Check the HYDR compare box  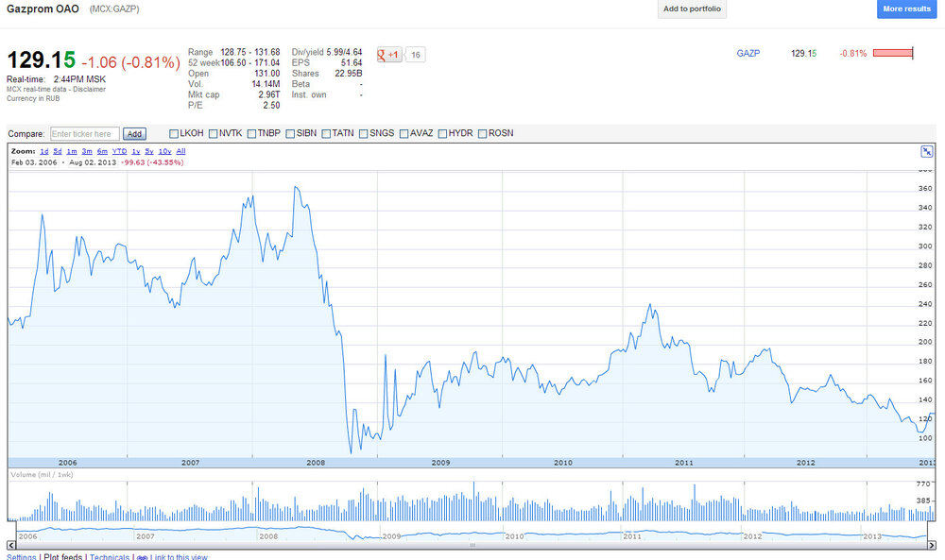coord(442,134)
